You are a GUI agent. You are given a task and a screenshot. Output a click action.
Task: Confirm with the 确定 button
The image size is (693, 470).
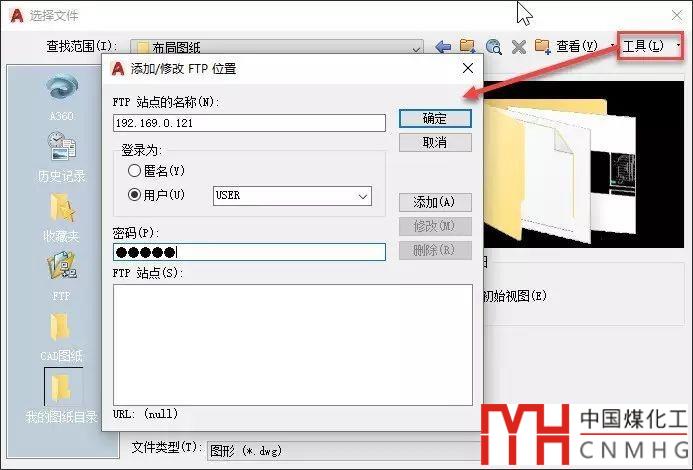[x=435, y=118]
